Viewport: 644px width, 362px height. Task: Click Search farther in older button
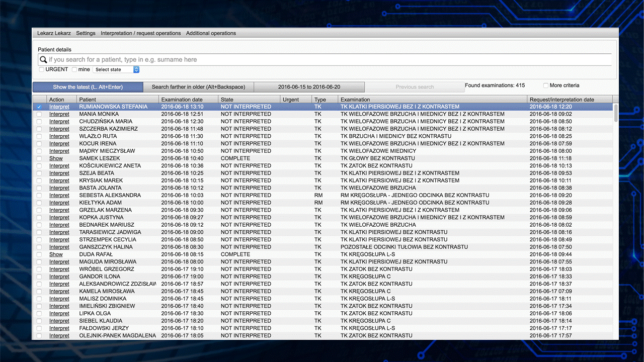[198, 87]
